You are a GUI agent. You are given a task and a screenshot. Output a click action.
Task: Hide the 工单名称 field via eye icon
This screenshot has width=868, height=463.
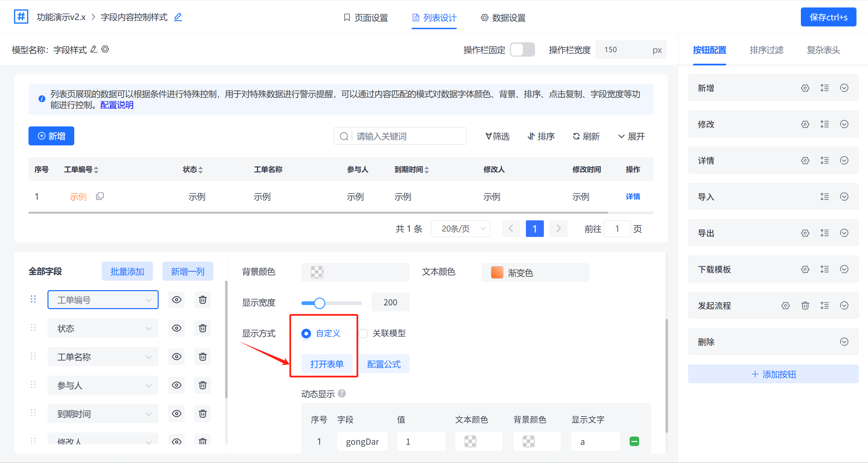(x=177, y=357)
